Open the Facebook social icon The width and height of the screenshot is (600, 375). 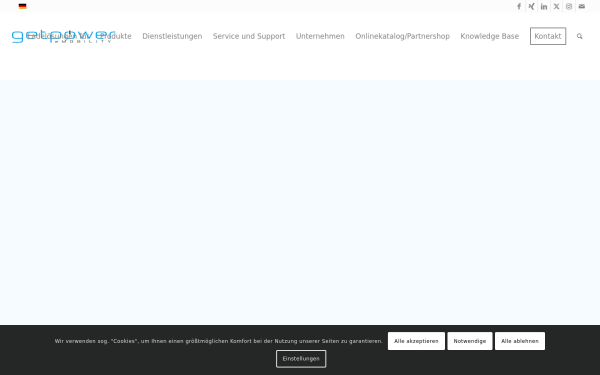[x=519, y=7]
